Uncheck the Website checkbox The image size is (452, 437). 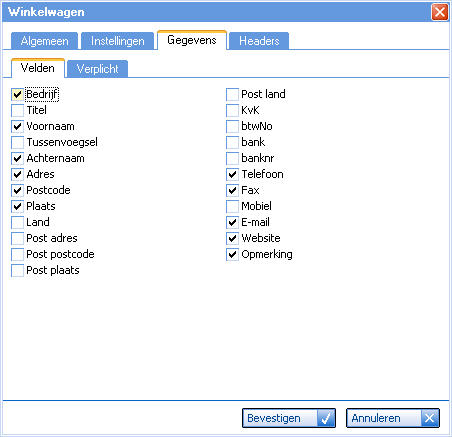pyautogui.click(x=232, y=238)
